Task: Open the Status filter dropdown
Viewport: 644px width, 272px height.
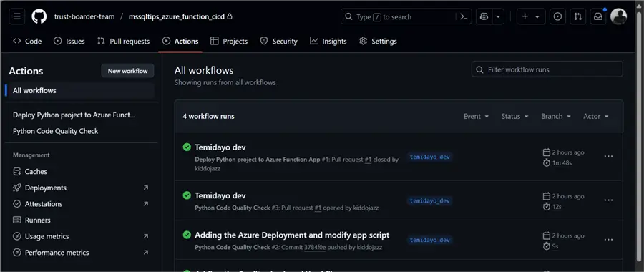Action: (514, 116)
